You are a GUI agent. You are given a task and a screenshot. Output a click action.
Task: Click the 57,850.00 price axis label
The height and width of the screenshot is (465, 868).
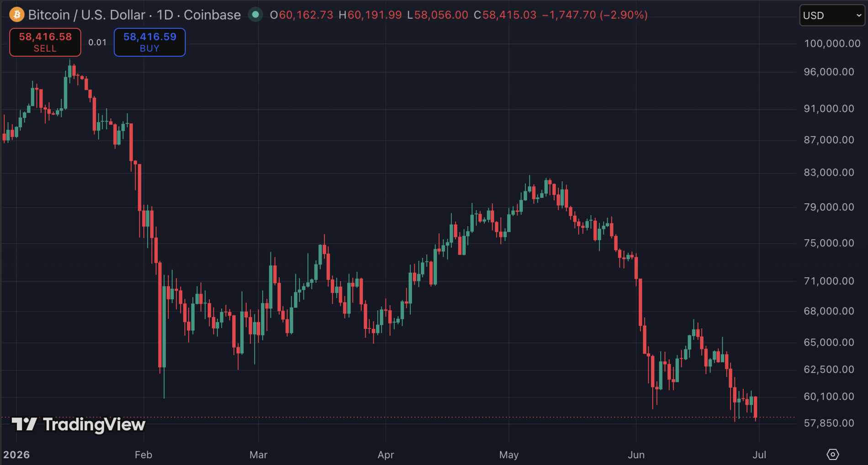pyautogui.click(x=829, y=423)
